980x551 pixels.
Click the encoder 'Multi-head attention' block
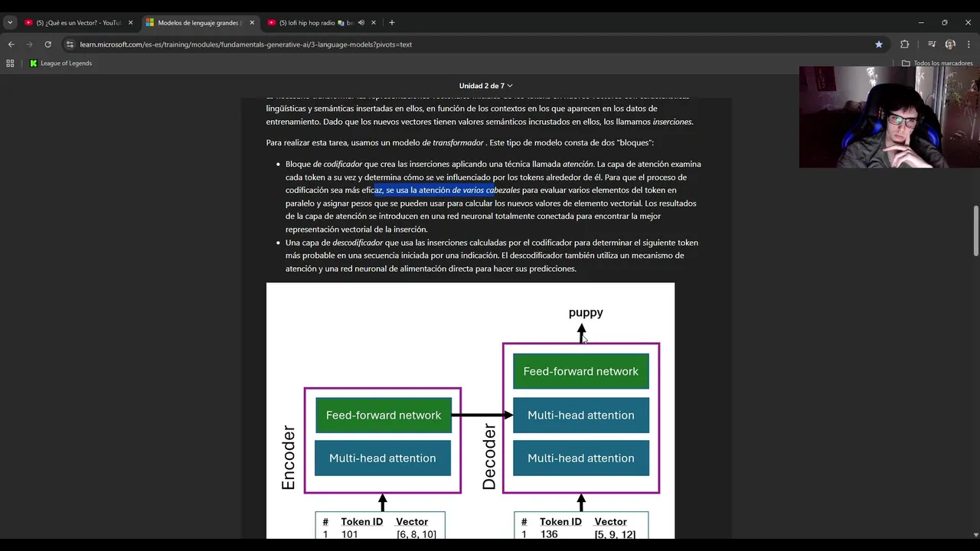tap(383, 458)
